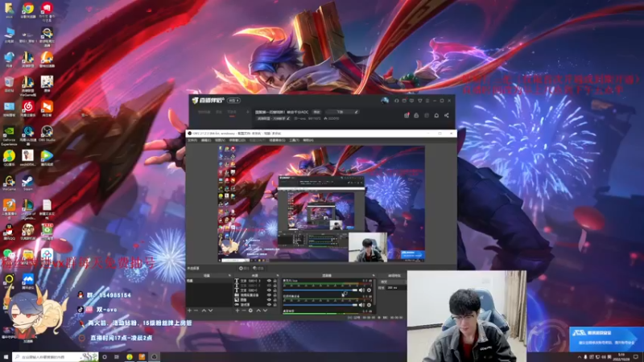
Task: Click the red-badged icon in streaming companion toolbar
Action: coord(407,115)
